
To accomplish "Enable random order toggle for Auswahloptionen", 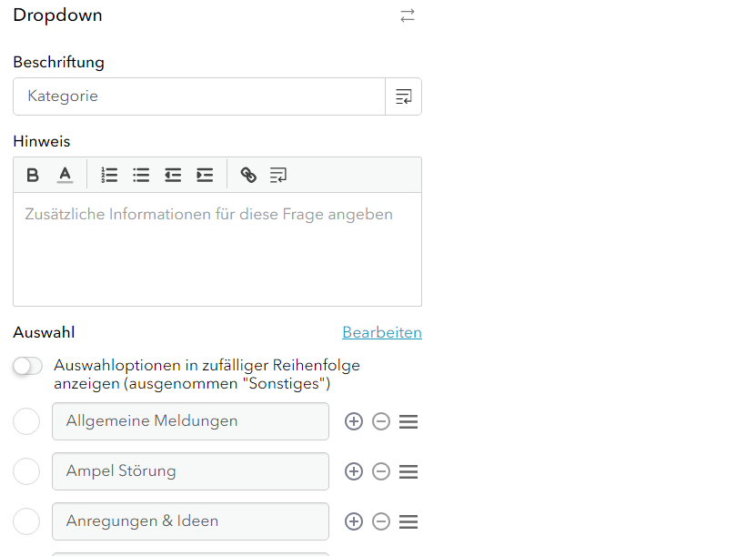I will pyautogui.click(x=27, y=366).
